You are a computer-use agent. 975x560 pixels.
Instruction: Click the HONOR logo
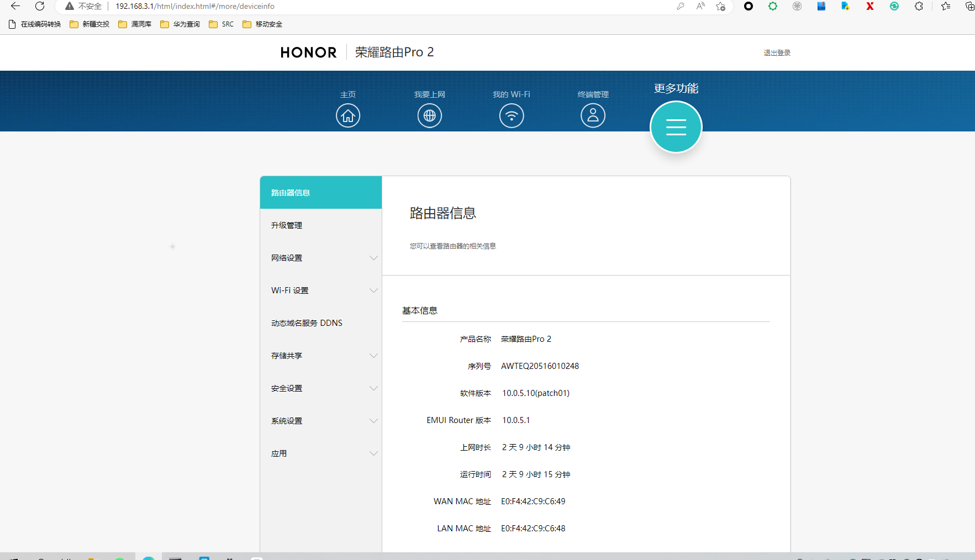coord(308,52)
